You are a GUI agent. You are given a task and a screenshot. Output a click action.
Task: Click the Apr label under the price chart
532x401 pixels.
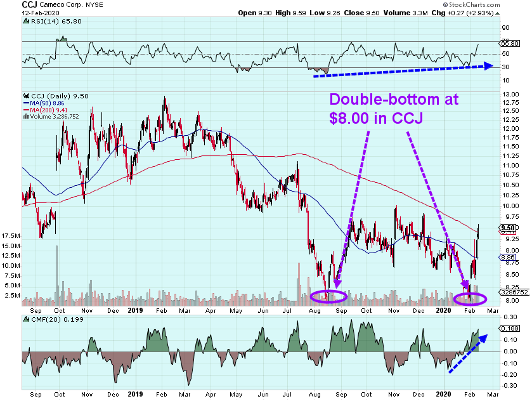(x=211, y=311)
